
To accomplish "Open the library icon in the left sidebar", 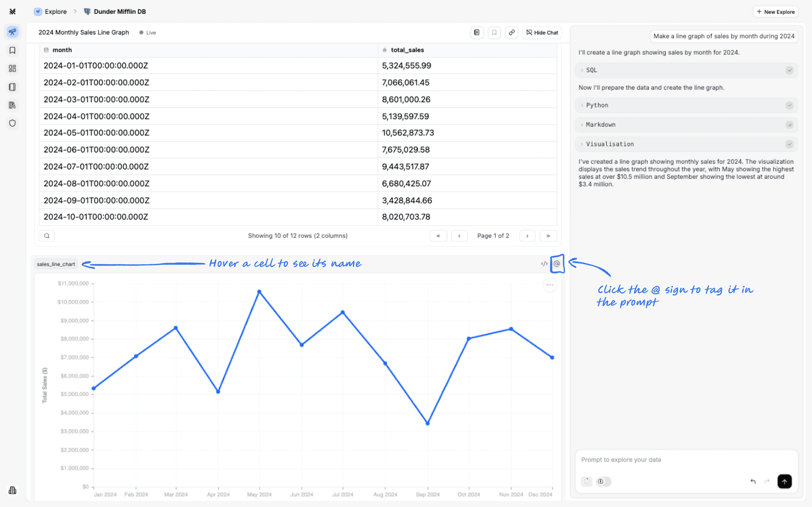I will [x=13, y=105].
